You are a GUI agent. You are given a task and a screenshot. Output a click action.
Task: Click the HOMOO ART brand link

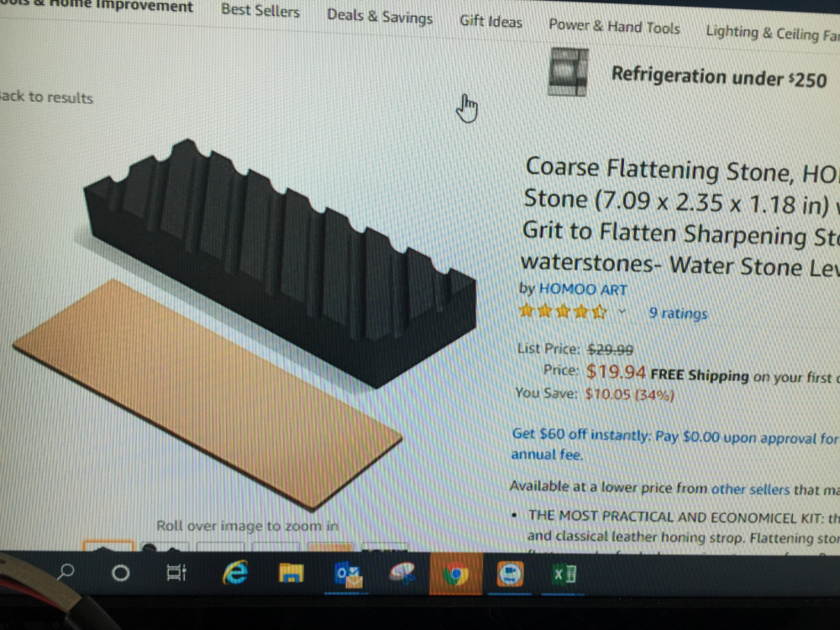point(583,289)
